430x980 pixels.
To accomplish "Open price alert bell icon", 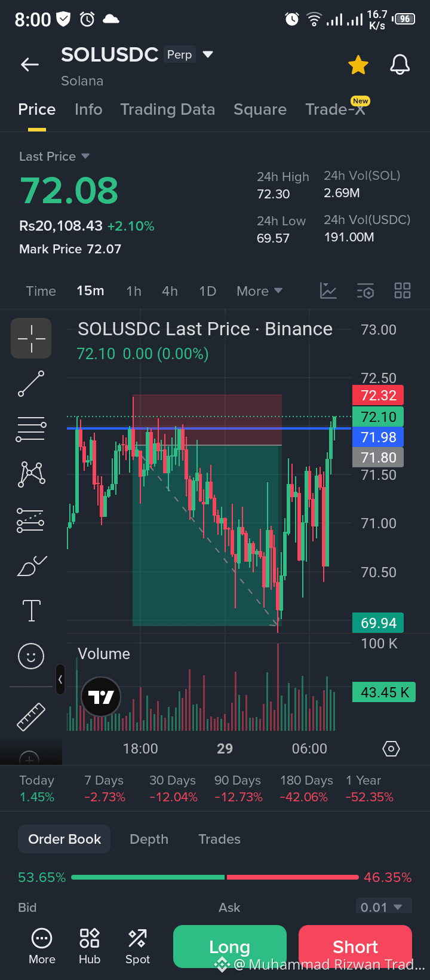I will tap(400, 65).
